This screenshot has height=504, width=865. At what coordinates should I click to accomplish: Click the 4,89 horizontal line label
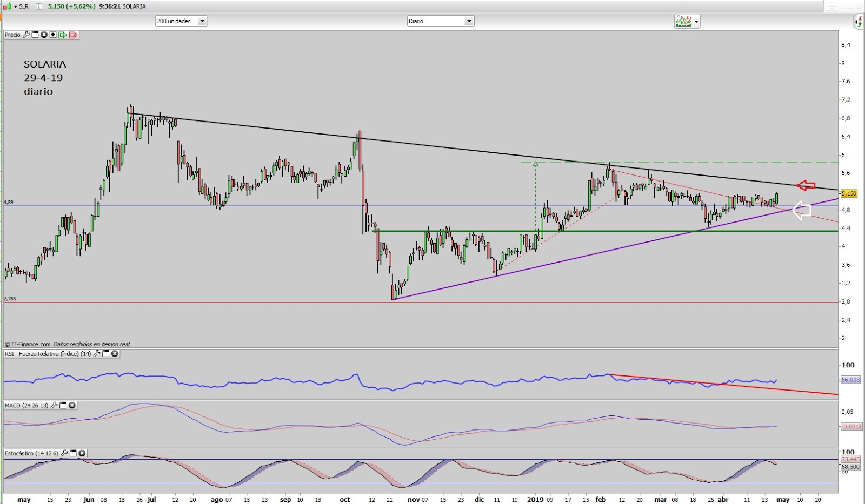click(8, 202)
